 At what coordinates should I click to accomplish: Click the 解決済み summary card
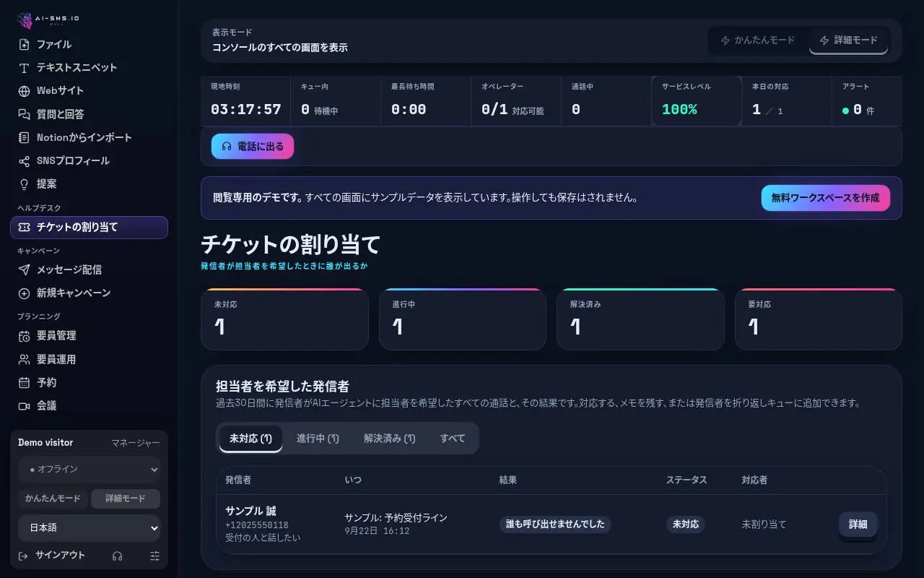(640, 319)
